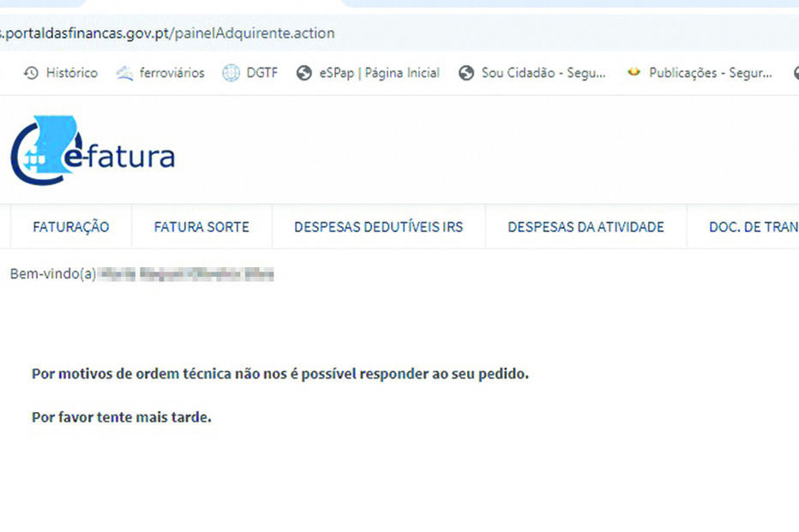
Task: Click the Publicações yellow favicon
Action: pyautogui.click(x=634, y=73)
